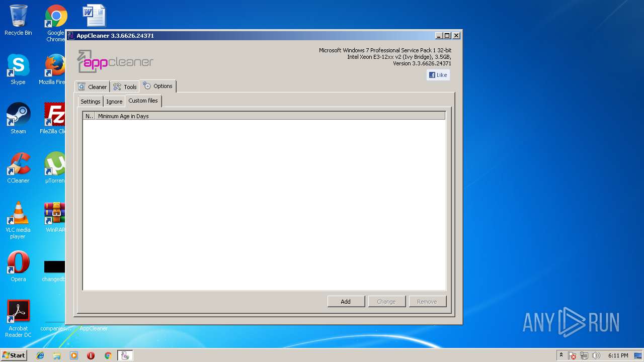The width and height of the screenshot is (644, 362).
Task: Open the Ignore sub-tab
Action: (x=114, y=101)
